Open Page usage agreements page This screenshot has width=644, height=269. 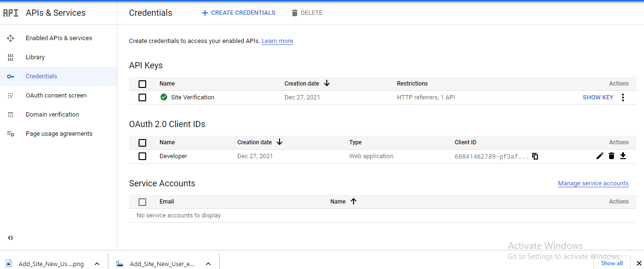coord(59,134)
